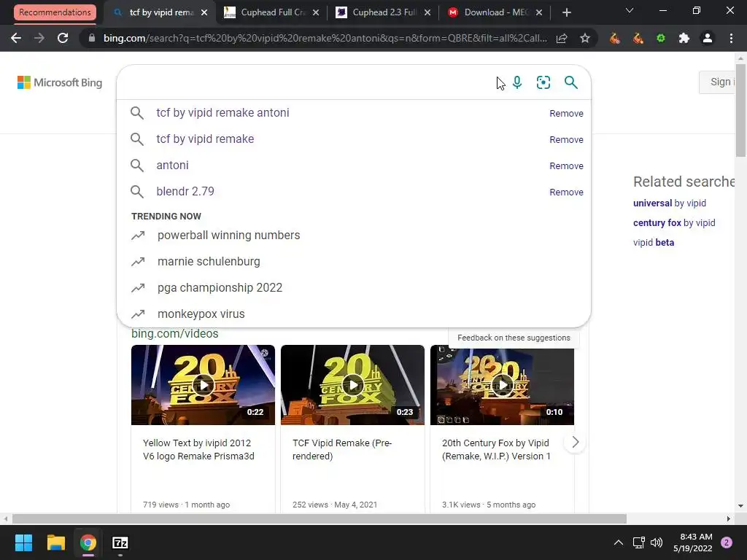Click Feedback on these suggestions
The height and width of the screenshot is (560, 747).
514,338
